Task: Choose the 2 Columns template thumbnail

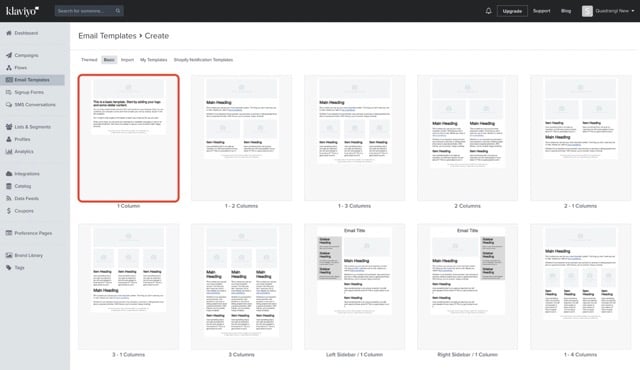Action: pyautogui.click(x=467, y=138)
